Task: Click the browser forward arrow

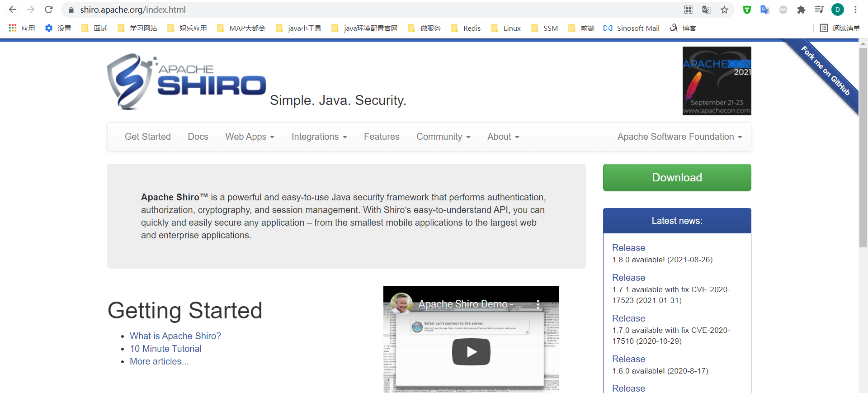Action: (x=31, y=9)
